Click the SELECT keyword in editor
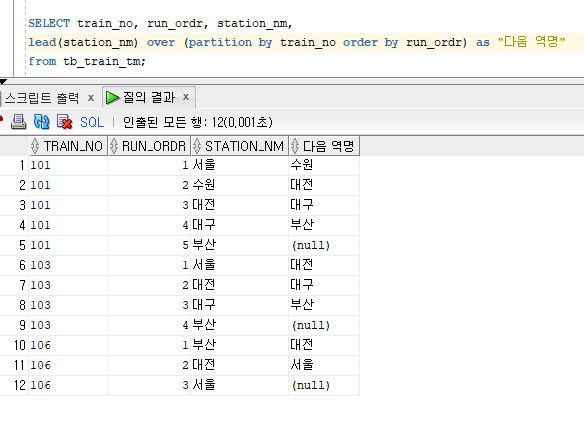 tap(49, 23)
